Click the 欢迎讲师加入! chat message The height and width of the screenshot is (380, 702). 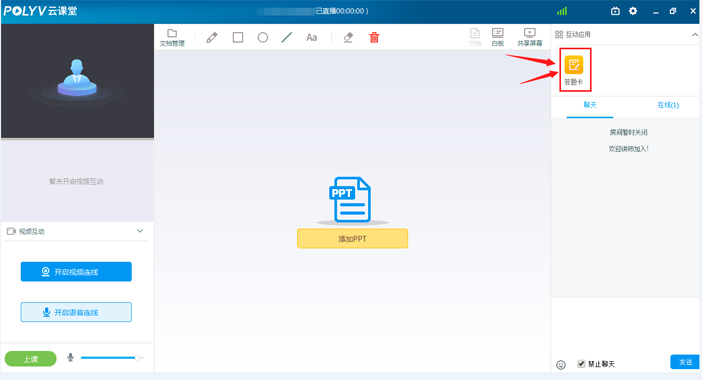pyautogui.click(x=628, y=149)
